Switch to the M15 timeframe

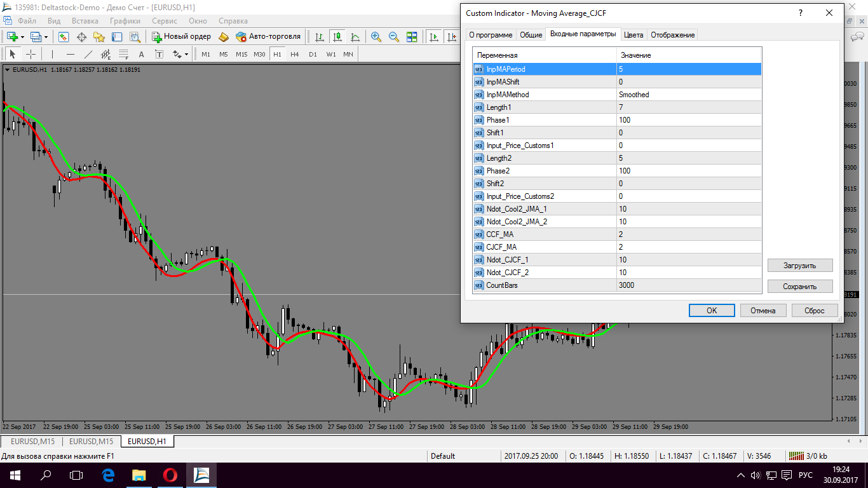coord(241,54)
